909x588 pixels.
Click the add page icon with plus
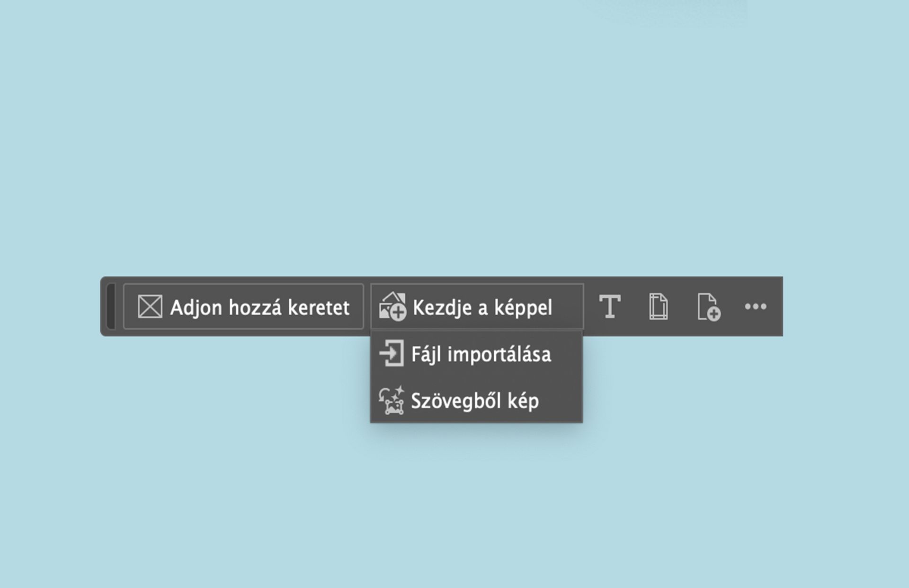[708, 307]
